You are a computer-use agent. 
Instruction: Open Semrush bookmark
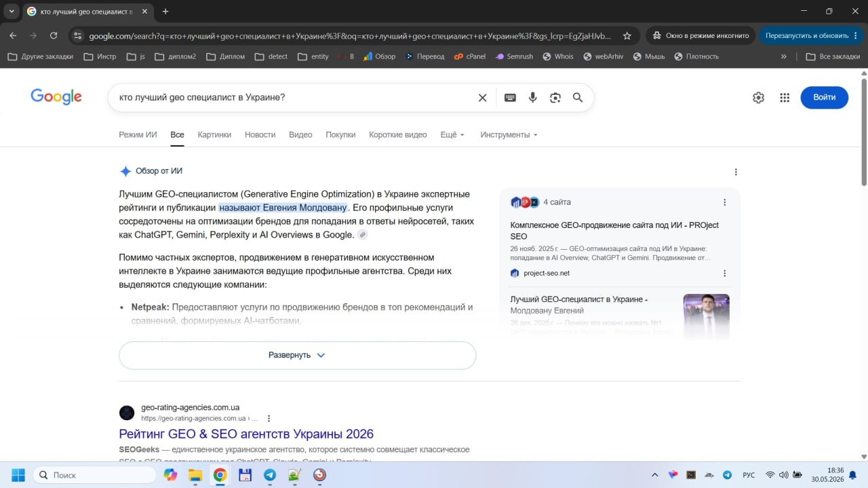[x=513, y=56]
